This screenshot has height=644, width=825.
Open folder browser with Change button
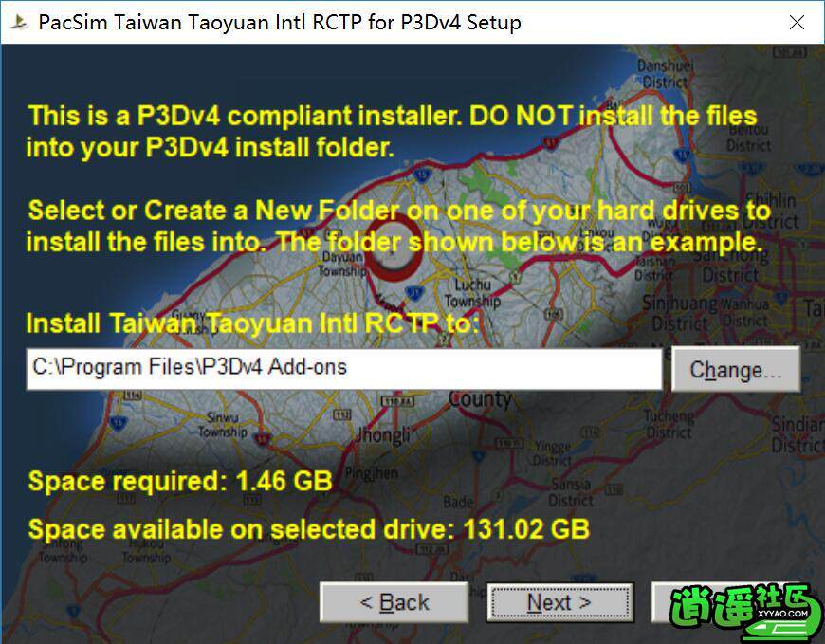(x=736, y=370)
